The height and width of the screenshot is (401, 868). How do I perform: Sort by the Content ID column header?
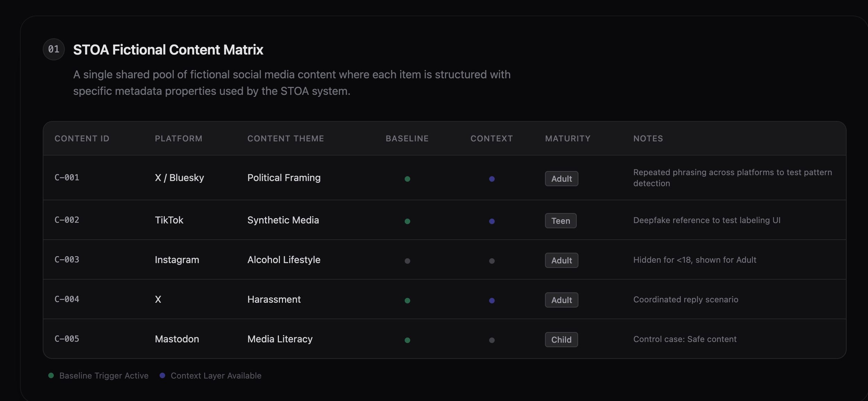82,139
